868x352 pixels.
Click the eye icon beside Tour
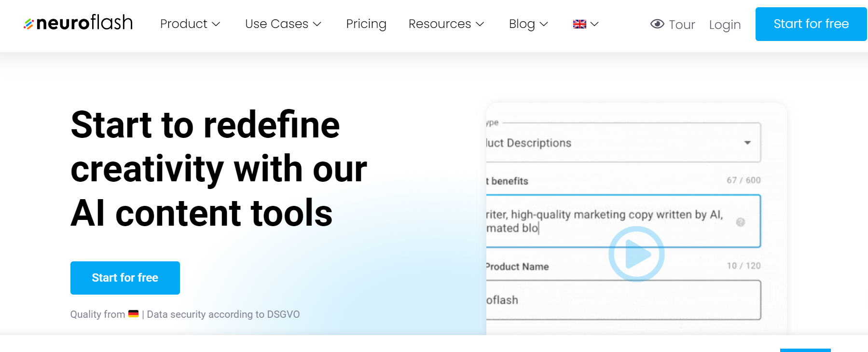[x=657, y=24]
